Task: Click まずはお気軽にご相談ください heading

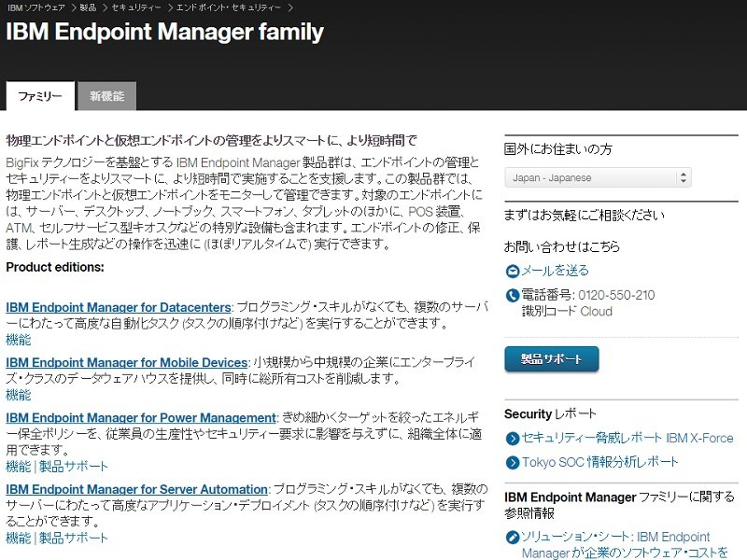Action: 585,216
